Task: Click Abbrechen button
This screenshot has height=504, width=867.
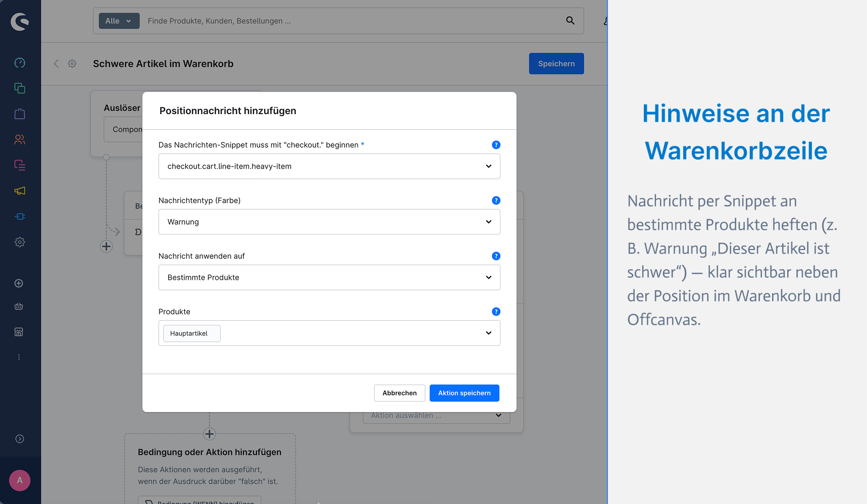Action: tap(399, 393)
